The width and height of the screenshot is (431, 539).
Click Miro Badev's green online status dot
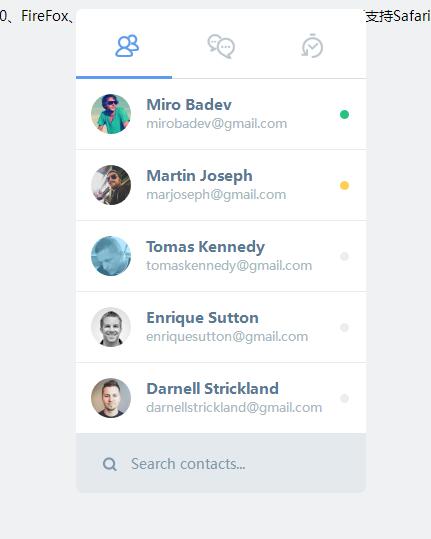click(x=344, y=114)
